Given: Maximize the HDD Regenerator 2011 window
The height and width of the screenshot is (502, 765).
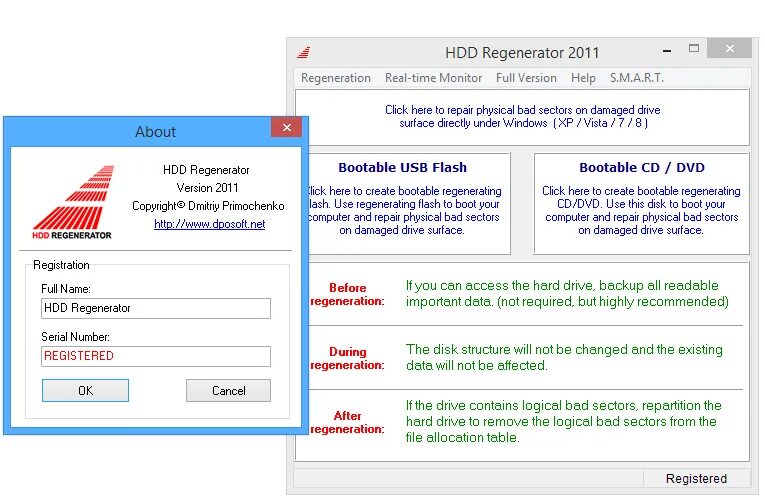Looking at the screenshot, I should [x=694, y=49].
